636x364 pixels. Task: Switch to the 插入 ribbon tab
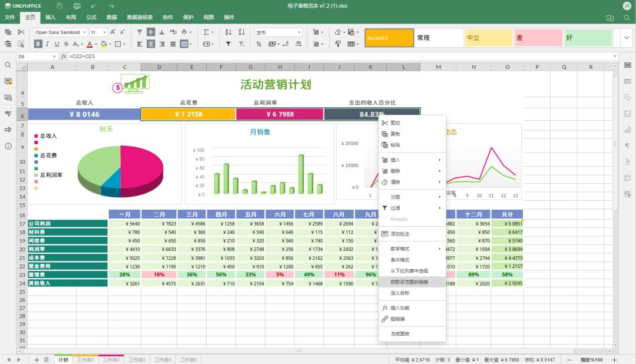49,17
